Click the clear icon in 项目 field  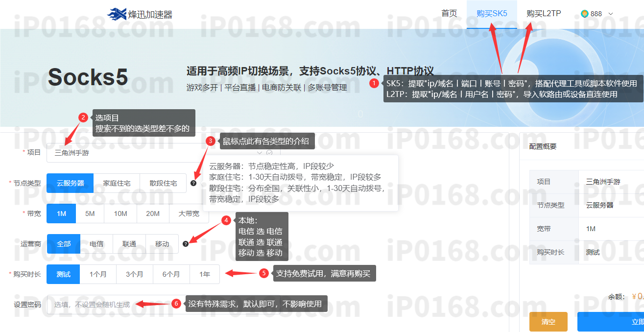point(269,153)
